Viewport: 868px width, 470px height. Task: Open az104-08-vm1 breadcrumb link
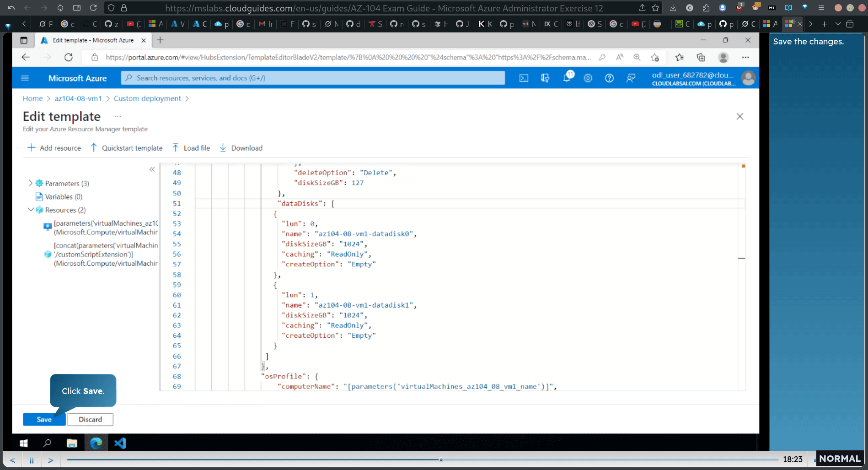[78, 98]
